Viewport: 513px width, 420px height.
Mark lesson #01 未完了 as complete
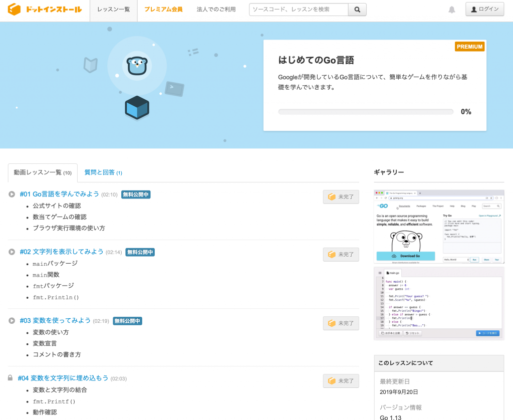[x=341, y=197]
